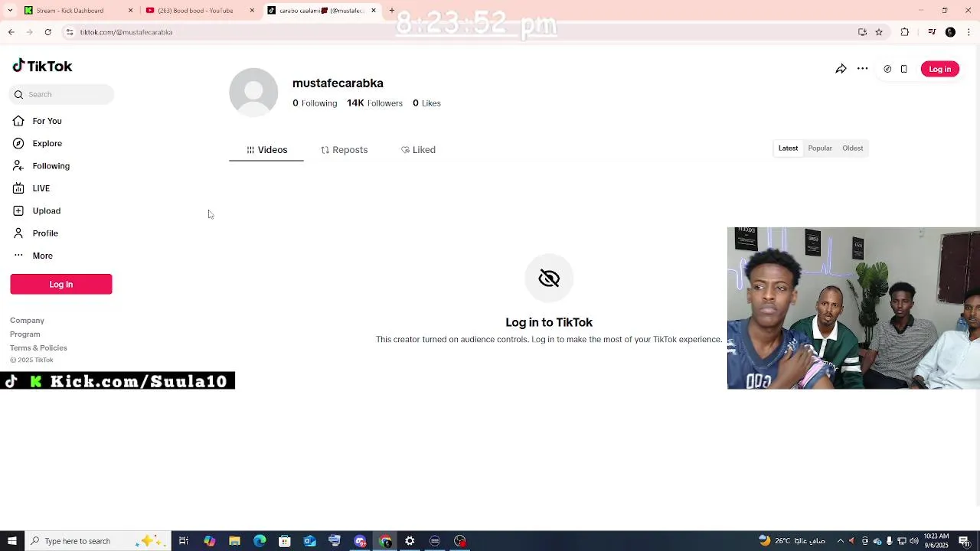Go forward in browser history
The width and height of the screenshot is (980, 551).
pyautogui.click(x=29, y=32)
